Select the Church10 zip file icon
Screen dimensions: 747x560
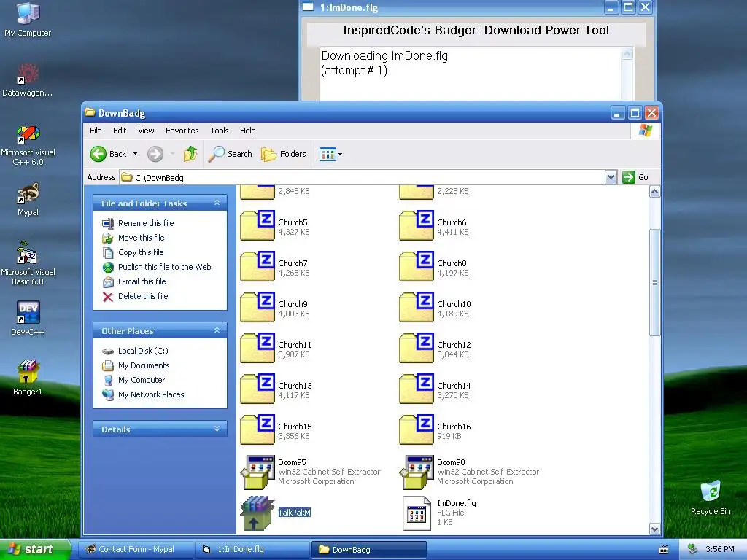417,308
